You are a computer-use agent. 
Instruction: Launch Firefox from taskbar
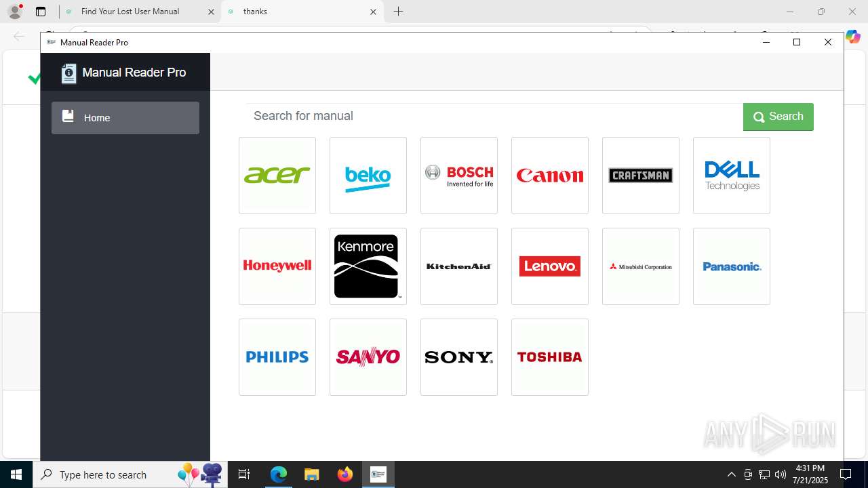click(x=345, y=474)
